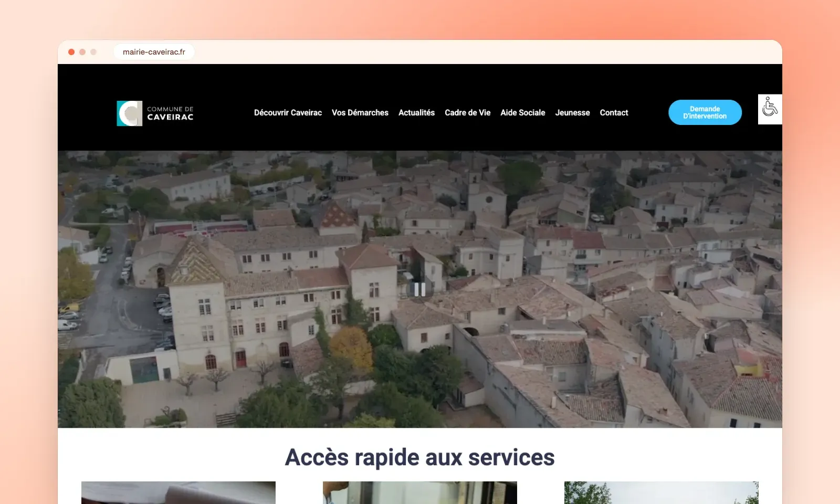Open Vos Démarches menu
The image size is (840, 504).
pos(360,113)
